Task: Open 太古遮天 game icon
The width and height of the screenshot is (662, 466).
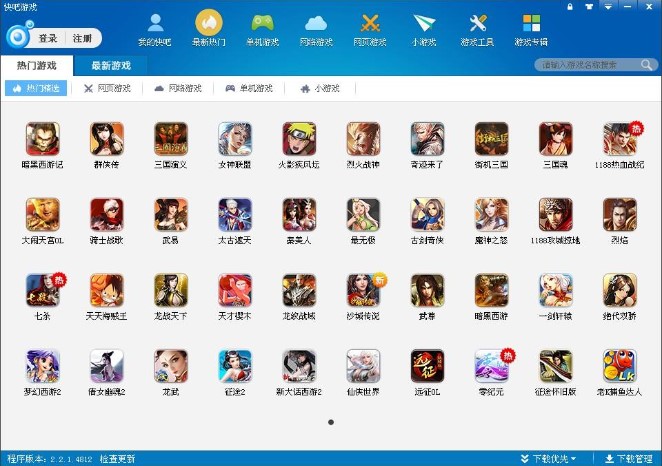Action: (235, 215)
